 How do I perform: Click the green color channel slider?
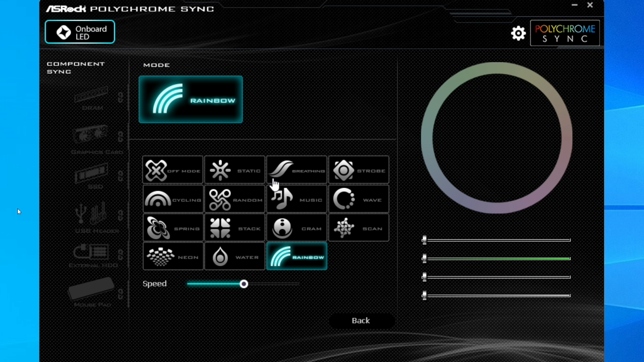coord(496,258)
